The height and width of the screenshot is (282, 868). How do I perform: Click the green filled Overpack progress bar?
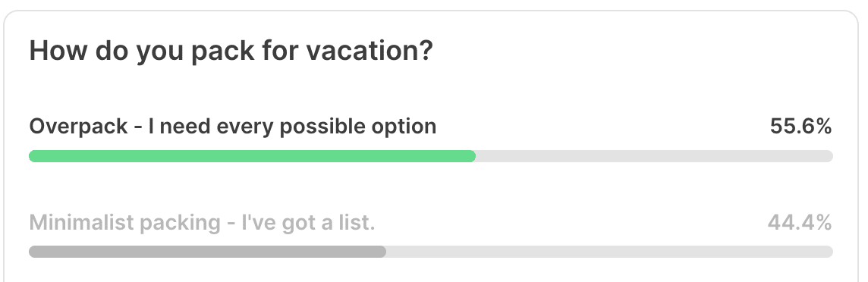[252, 156]
